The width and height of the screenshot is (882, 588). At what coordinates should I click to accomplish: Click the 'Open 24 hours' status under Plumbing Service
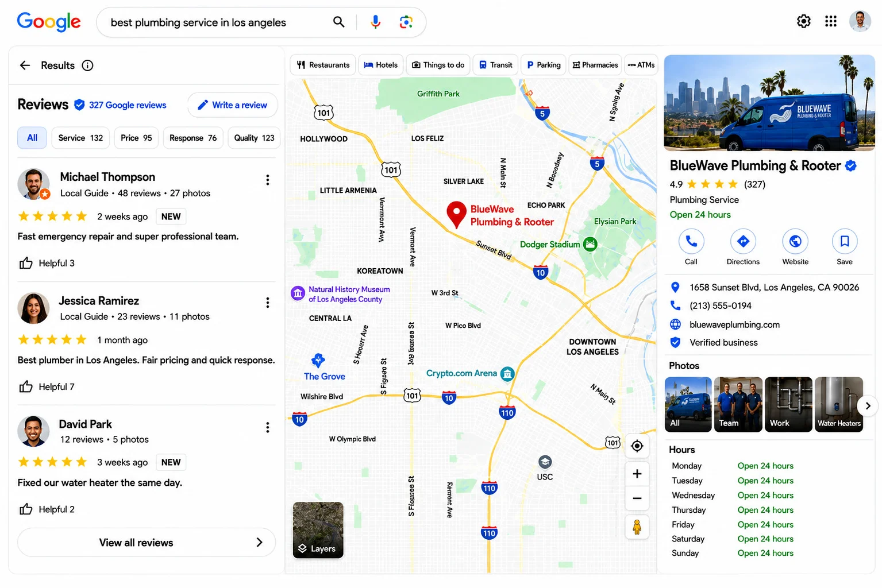coord(700,215)
